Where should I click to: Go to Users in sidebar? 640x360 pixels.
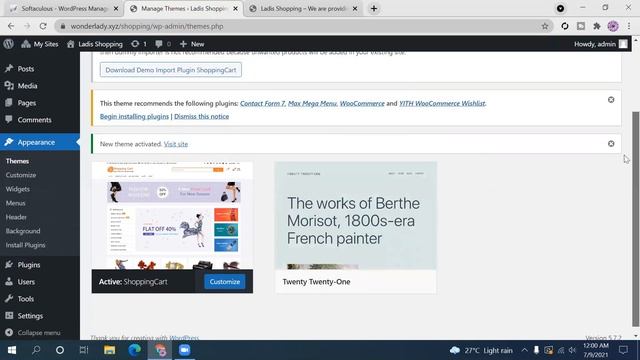(x=26, y=282)
